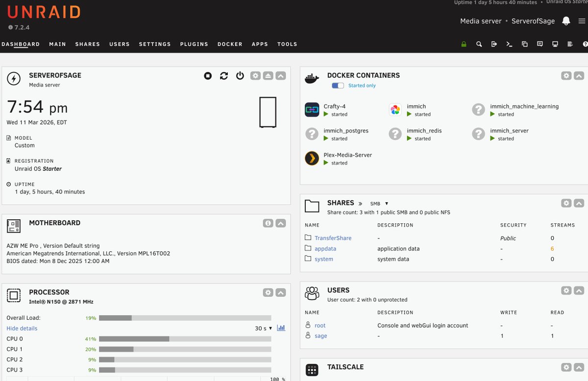
Task: Open the Settings tab
Action: [x=155, y=44]
